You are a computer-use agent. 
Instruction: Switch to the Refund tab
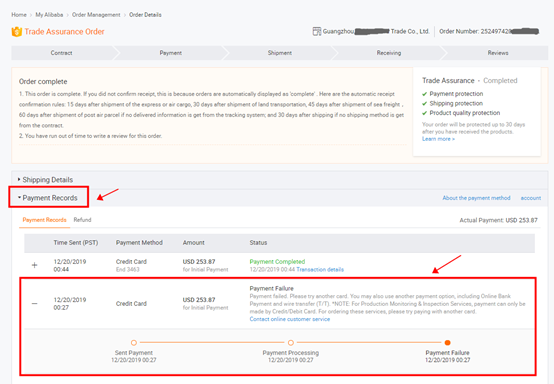point(82,220)
